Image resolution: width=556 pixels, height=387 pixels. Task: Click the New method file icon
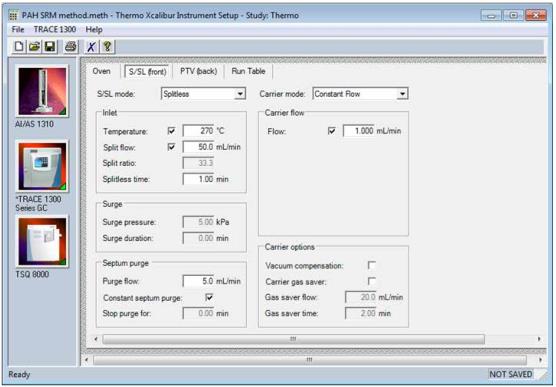pyautogui.click(x=19, y=46)
